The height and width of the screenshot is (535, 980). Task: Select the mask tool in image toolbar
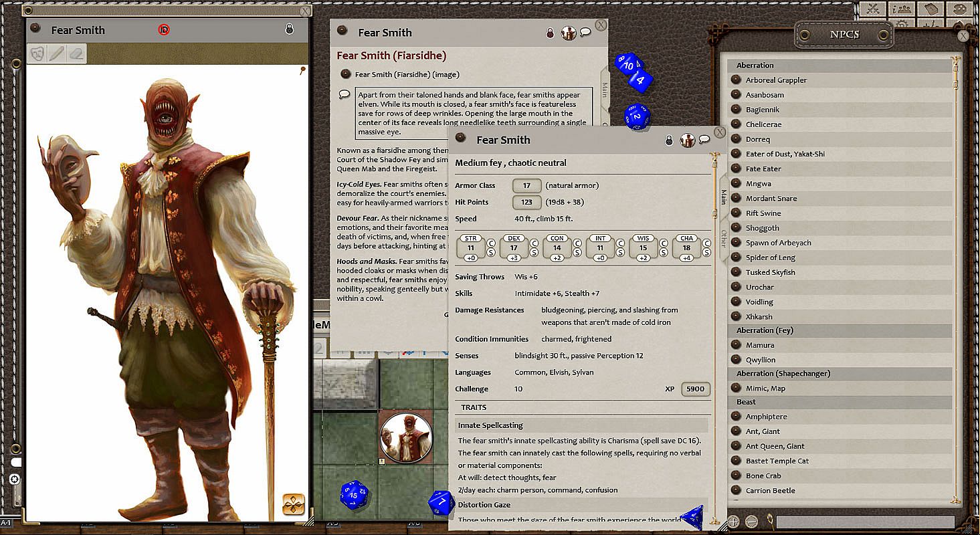pyautogui.click(x=37, y=53)
